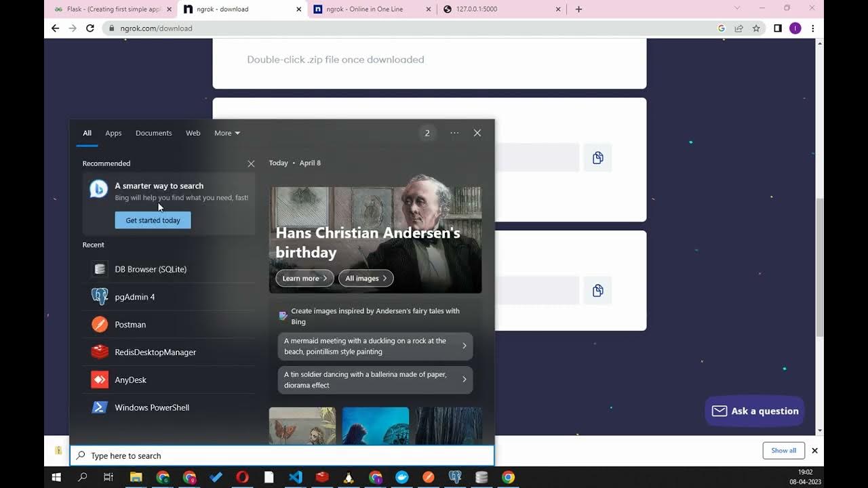Open the blank document icon in the taskbar
The width and height of the screenshot is (868, 488).
coord(269,477)
